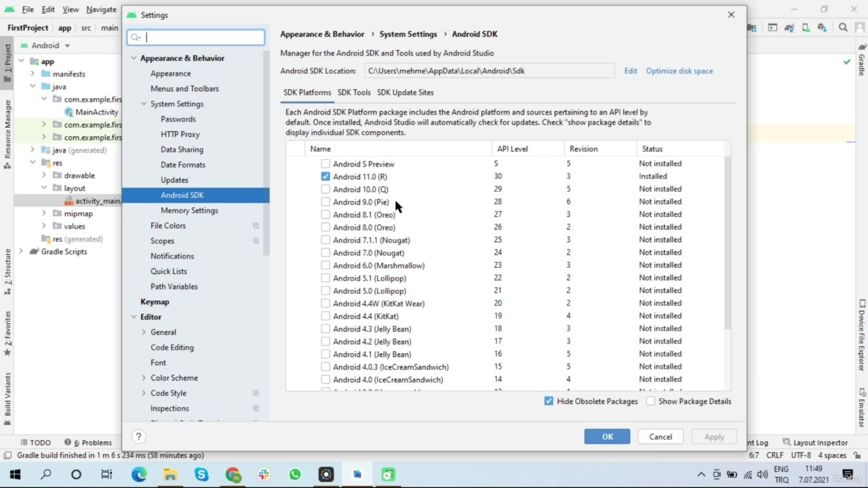
Task: Expand the Code Style settings node
Action: tap(144, 393)
